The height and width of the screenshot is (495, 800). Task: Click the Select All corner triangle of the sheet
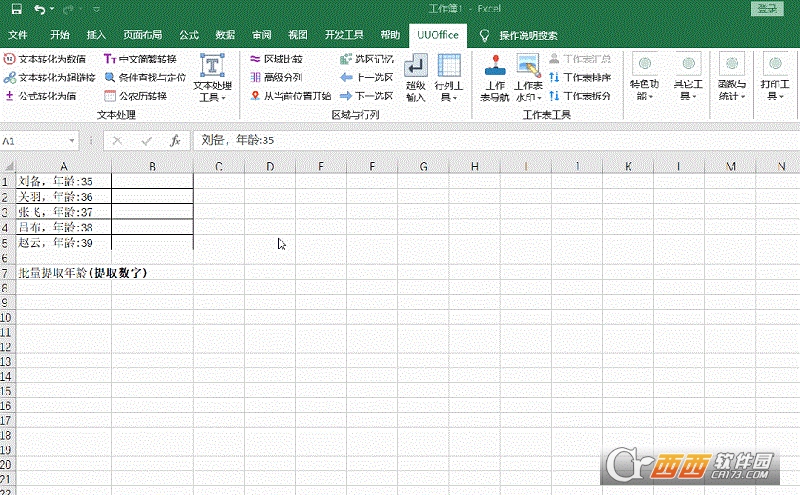[8, 166]
